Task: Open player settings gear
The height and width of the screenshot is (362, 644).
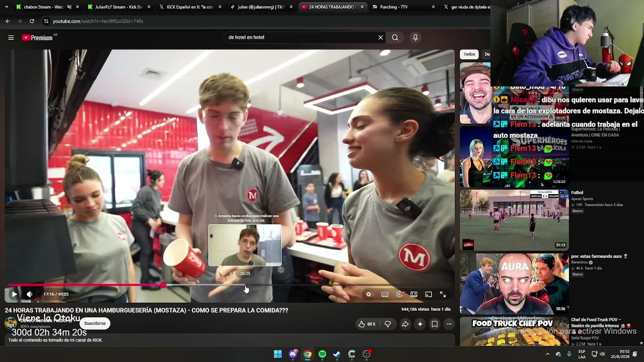Action: point(399,294)
